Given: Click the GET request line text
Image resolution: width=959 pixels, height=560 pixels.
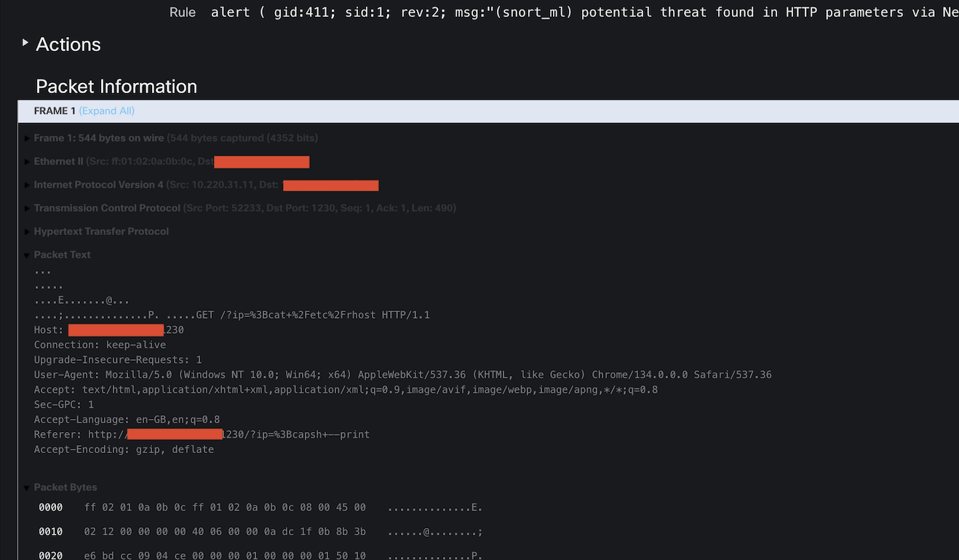Looking at the screenshot, I should click(x=313, y=315).
